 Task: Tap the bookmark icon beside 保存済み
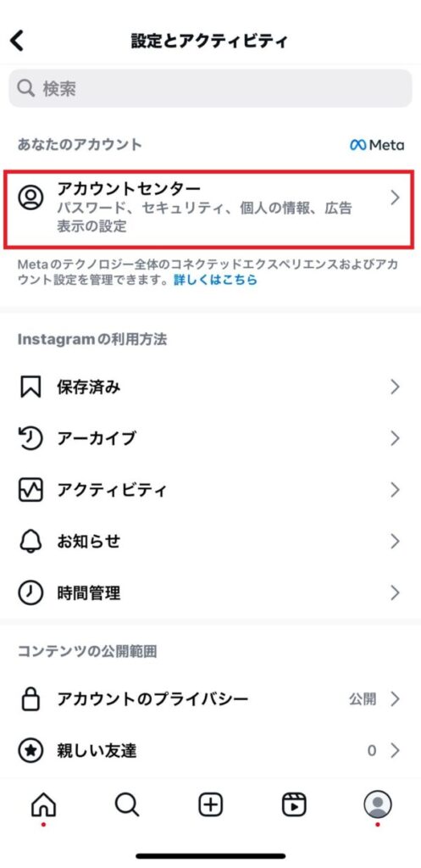point(30,387)
